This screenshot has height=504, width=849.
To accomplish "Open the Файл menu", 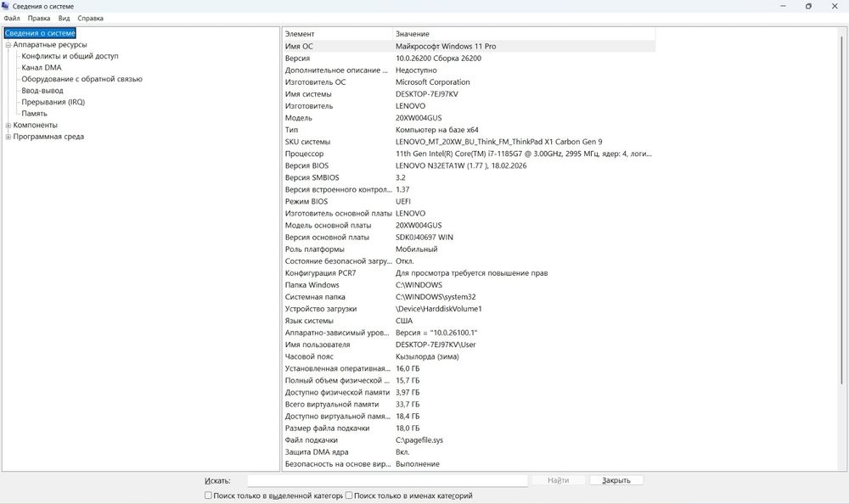I will click(x=11, y=18).
